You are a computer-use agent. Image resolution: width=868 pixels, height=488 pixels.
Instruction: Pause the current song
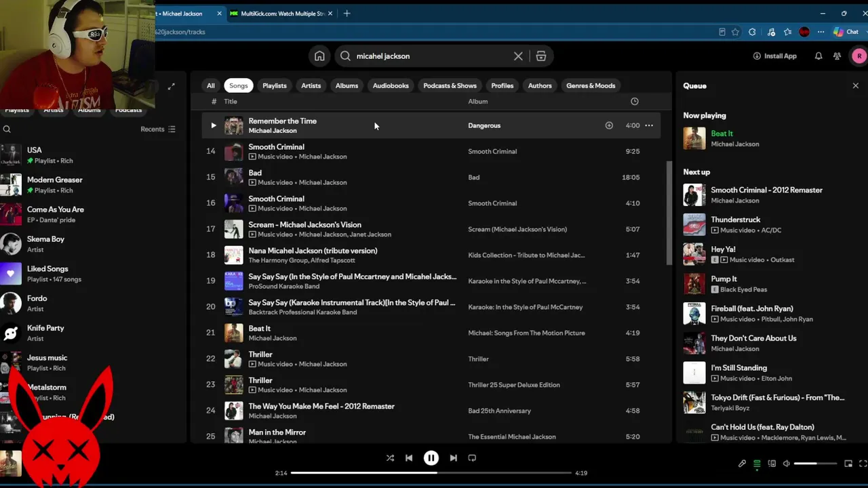point(431,458)
